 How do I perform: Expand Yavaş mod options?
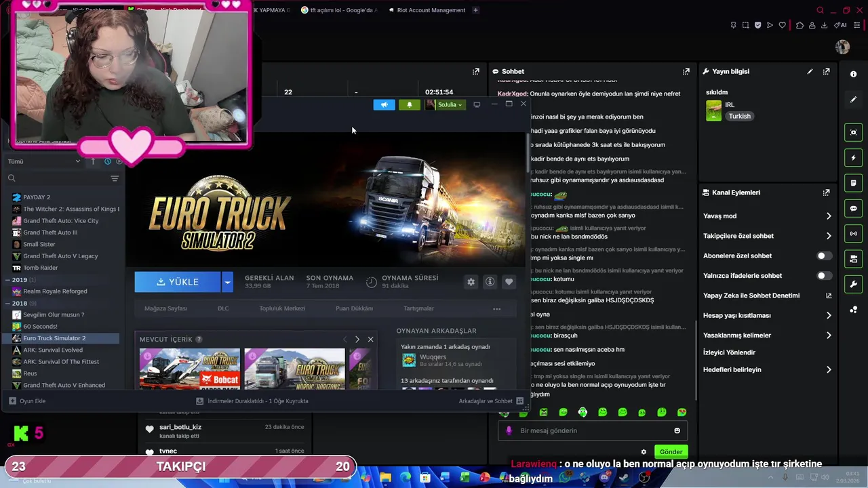[829, 216]
